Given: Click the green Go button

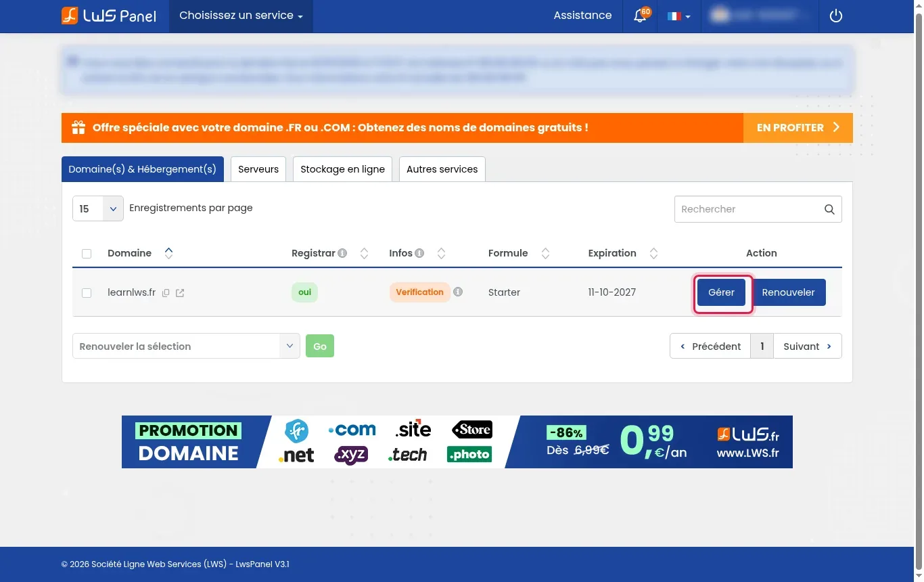Looking at the screenshot, I should (x=320, y=346).
